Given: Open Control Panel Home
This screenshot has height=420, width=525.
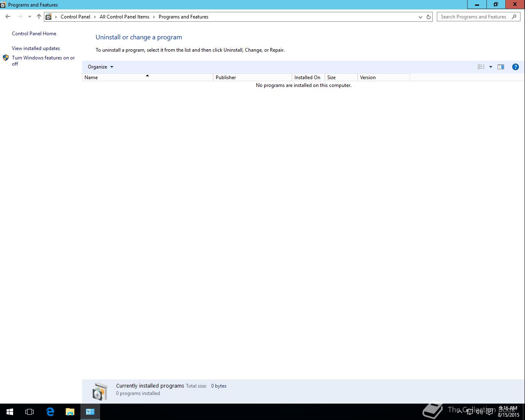Looking at the screenshot, I should point(34,34).
